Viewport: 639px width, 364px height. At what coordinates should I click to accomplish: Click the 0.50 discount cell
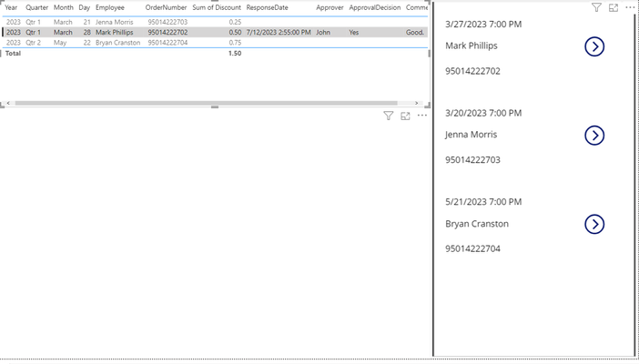coord(235,32)
